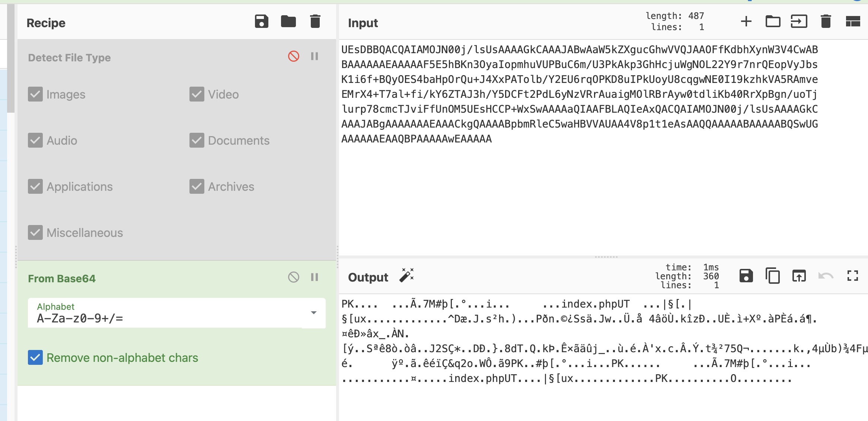Screen dimensions: 868x421
Task: Expand the Alphabet dropdown arrow
Action: coord(313,313)
